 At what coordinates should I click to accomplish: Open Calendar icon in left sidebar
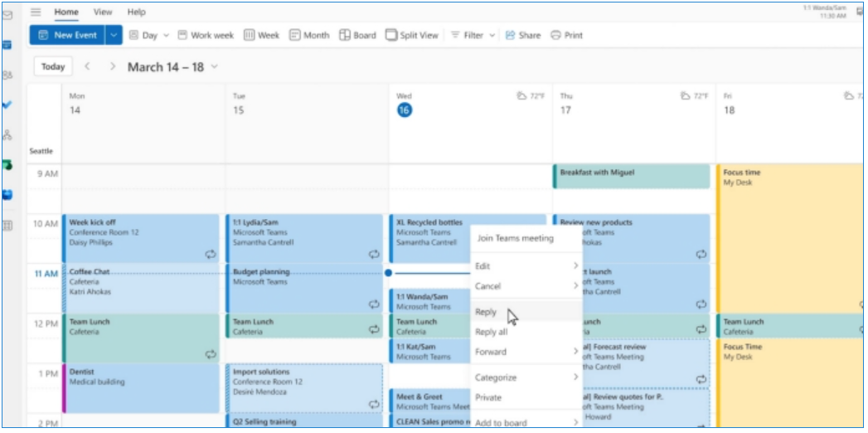(x=7, y=45)
